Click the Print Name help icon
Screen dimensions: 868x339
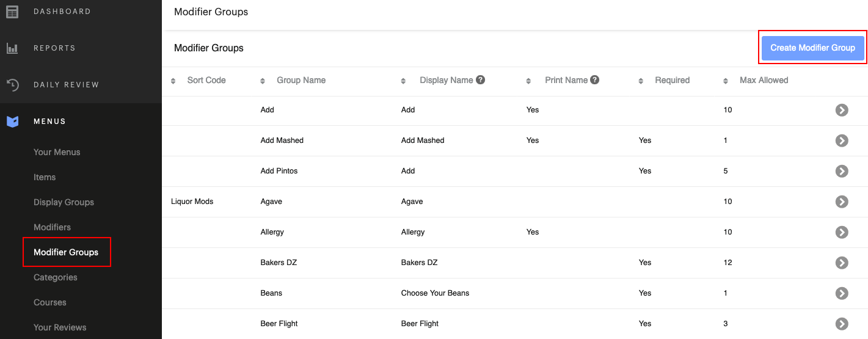pyautogui.click(x=594, y=80)
